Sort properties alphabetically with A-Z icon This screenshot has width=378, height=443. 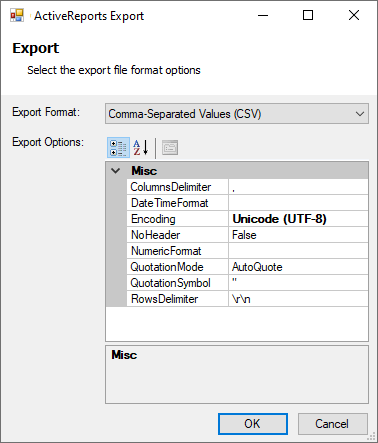pyautogui.click(x=141, y=148)
